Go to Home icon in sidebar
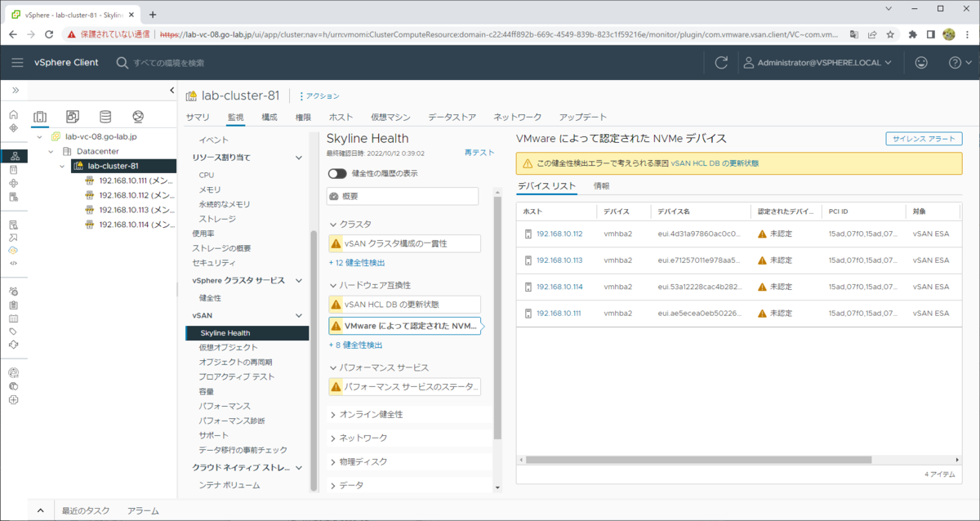This screenshot has width=980, height=521. [14, 115]
